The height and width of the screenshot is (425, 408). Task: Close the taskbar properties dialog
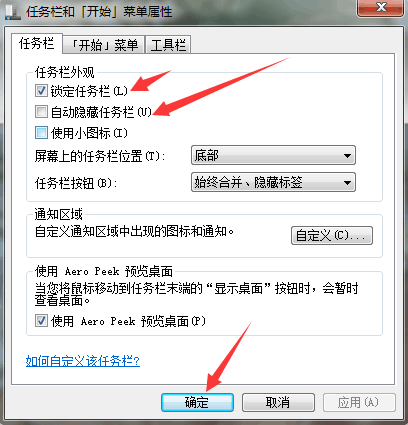(x=380, y=7)
